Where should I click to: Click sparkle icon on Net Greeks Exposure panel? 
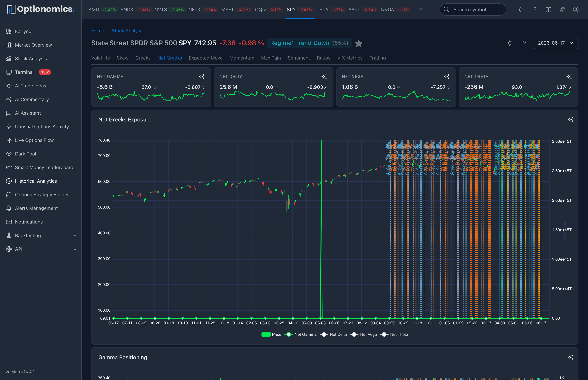(570, 119)
